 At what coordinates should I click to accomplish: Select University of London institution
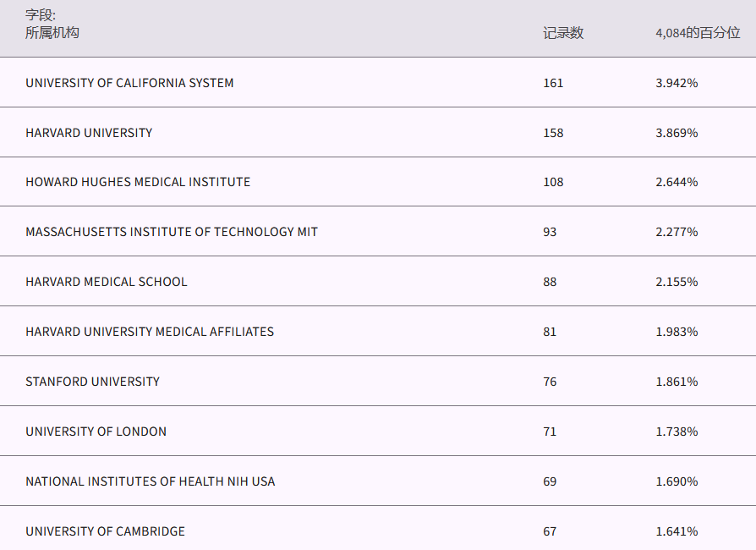96,432
